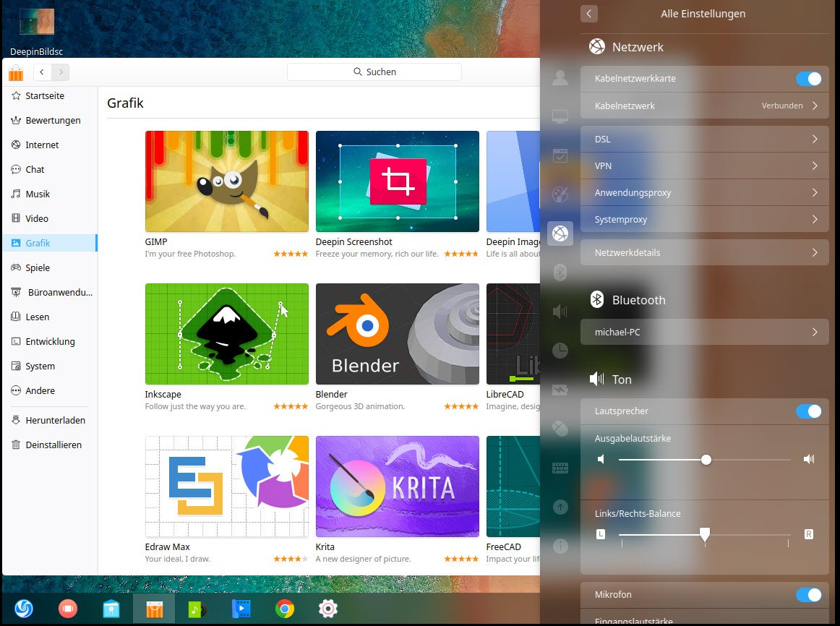The image size is (840, 626).
Task: Go back with the store's left arrow button
Action: click(x=43, y=72)
